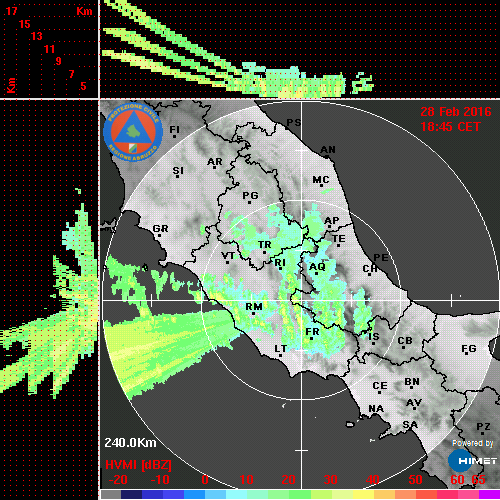
Task: Click the Protezione Civile Abruzzo logo
Action: click(133, 133)
